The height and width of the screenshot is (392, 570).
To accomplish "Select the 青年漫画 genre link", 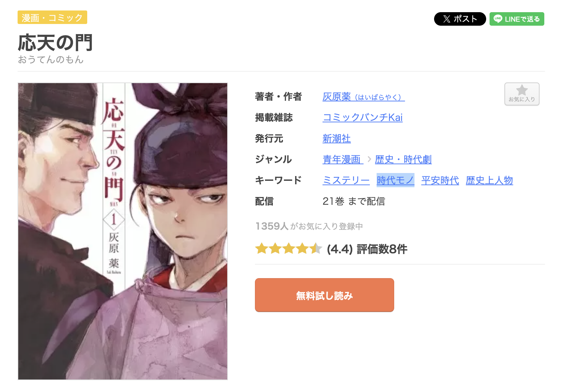I will click(x=343, y=160).
